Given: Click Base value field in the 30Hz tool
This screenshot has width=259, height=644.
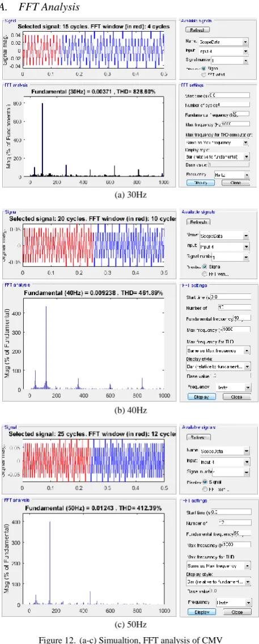Looking at the screenshot, I should pyautogui.click(x=228, y=165).
